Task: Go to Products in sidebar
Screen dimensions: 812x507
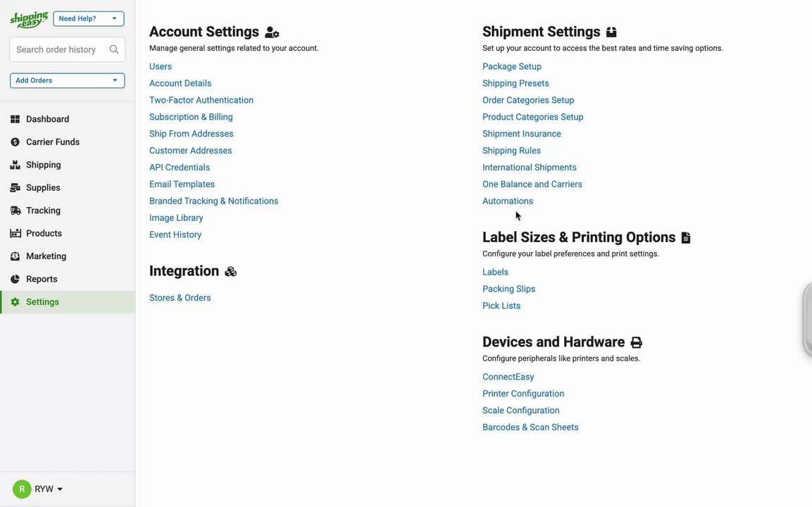Action: tap(44, 234)
